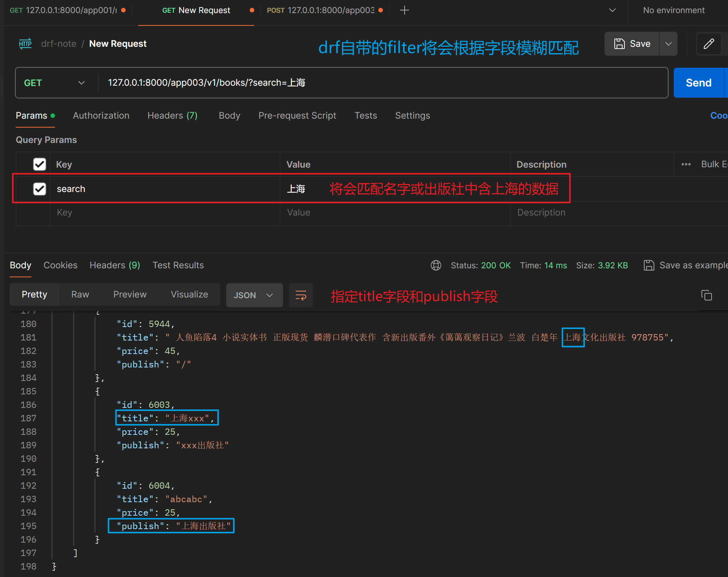Switch to the Preview view
Viewport: 728px width, 577px height.
130,294
